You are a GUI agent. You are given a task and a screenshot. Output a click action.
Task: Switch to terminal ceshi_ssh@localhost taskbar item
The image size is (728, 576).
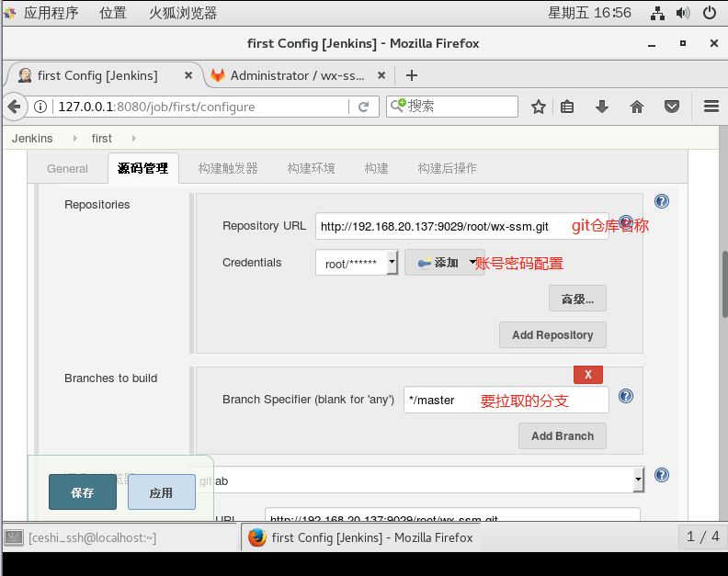coord(119,537)
